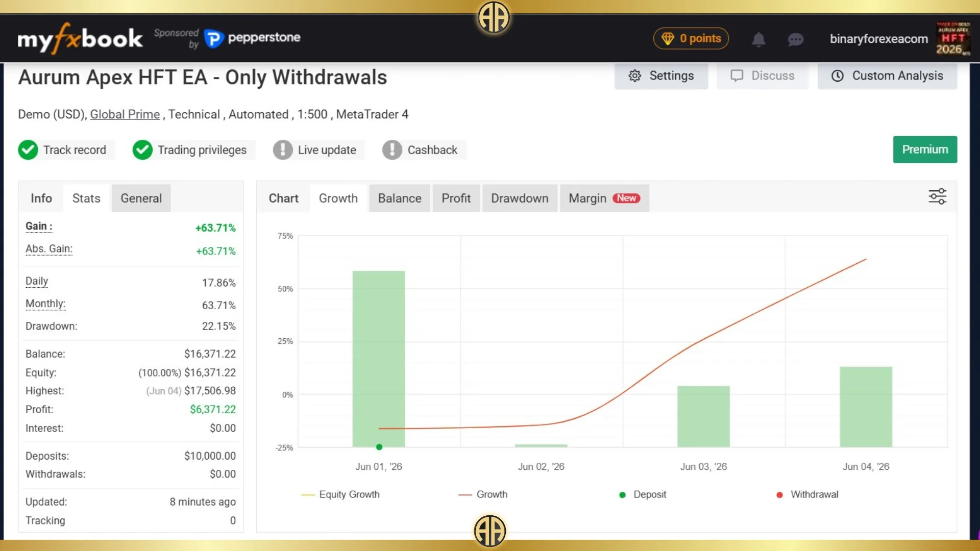Switch to the Balance chart tab
Image resolution: width=980 pixels, height=551 pixels.
pyautogui.click(x=400, y=198)
